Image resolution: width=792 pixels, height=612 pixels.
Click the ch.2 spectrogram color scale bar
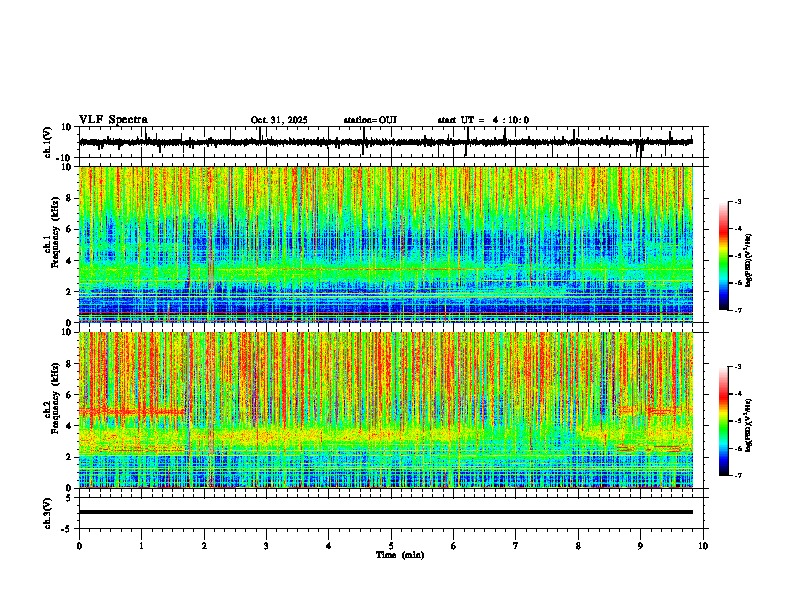pyautogui.click(x=724, y=421)
